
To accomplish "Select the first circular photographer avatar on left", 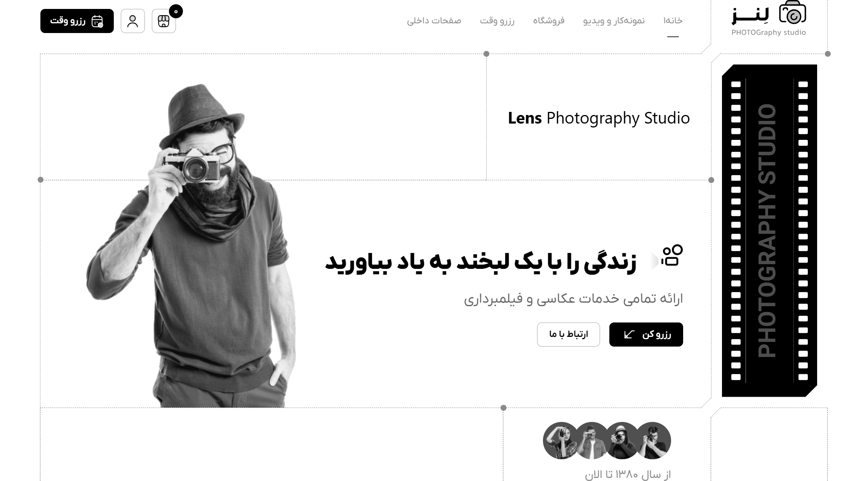I will point(561,441).
